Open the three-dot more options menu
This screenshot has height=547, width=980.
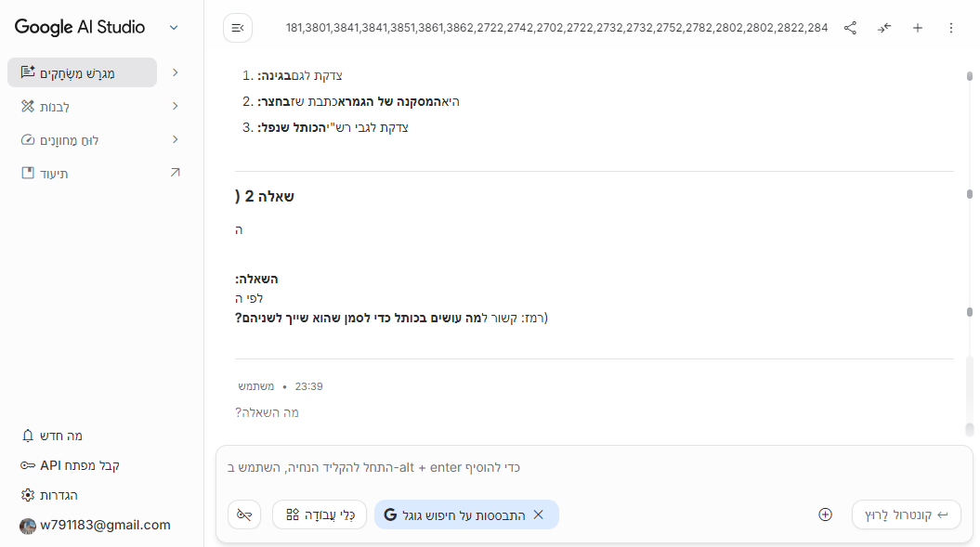[x=950, y=28]
